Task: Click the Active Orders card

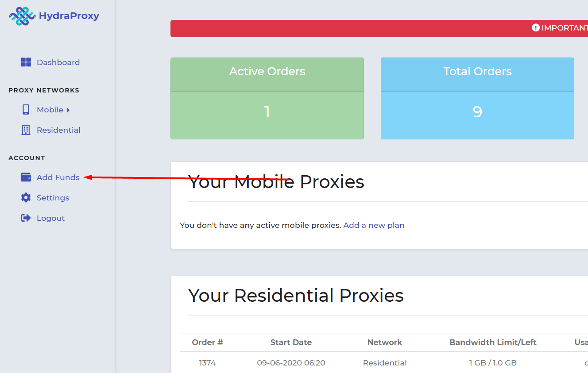Action: 267,98
